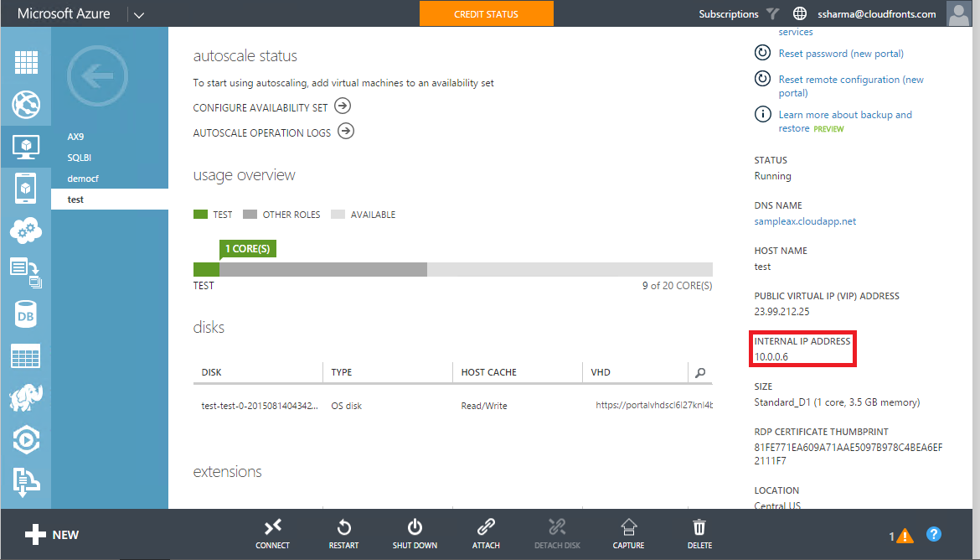The width and height of the screenshot is (980, 560).
Task: Sort by the HOST CACHE column header
Action: click(489, 372)
